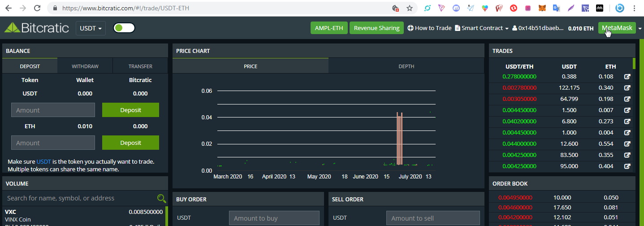Click the teal ICON wallet extension
Image resolution: width=644 pixels, height=226 pixels.
pos(428,8)
